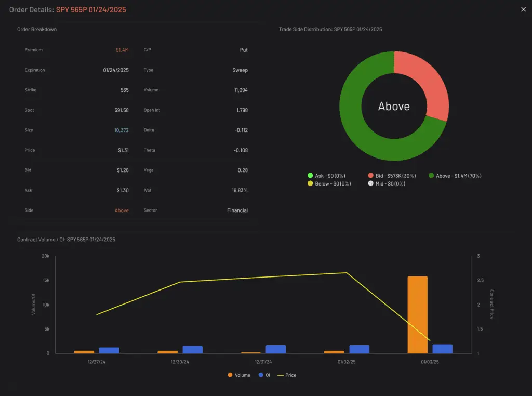This screenshot has width=532, height=396.
Task: Close the Order Details dialog
Action: click(523, 9)
